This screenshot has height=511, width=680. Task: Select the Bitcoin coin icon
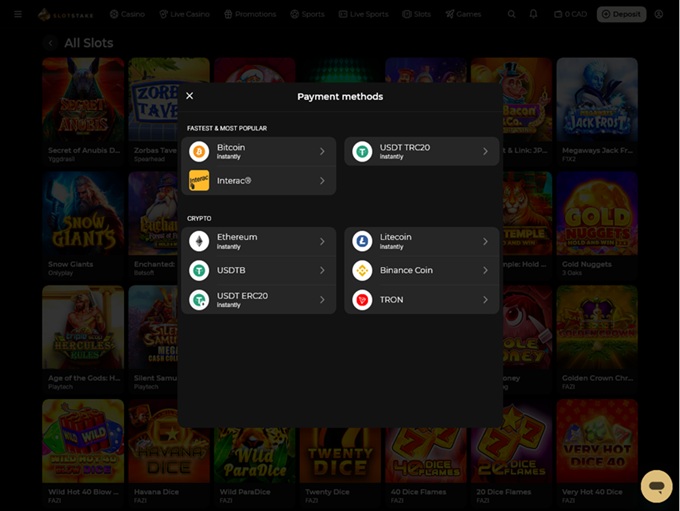[x=199, y=151]
